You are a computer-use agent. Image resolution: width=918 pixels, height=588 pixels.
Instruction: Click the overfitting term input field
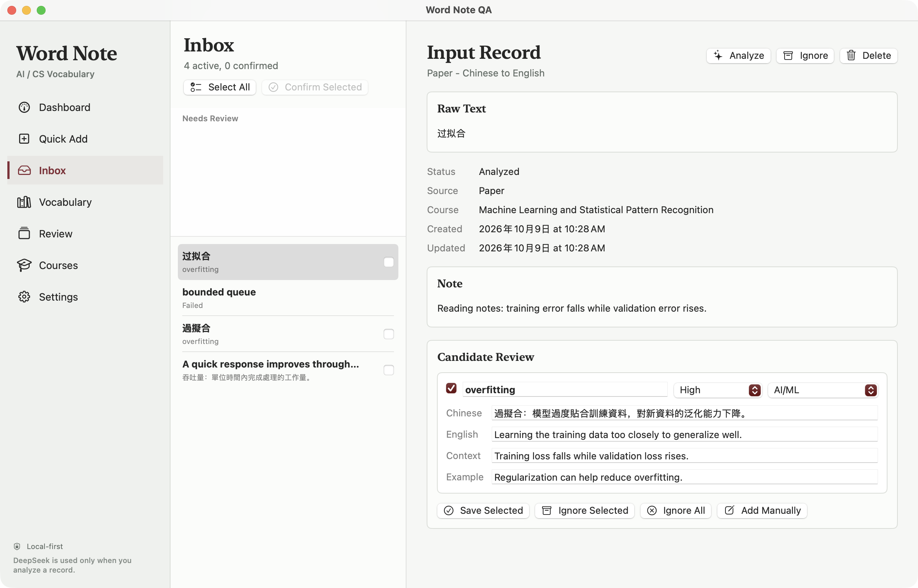coord(565,390)
